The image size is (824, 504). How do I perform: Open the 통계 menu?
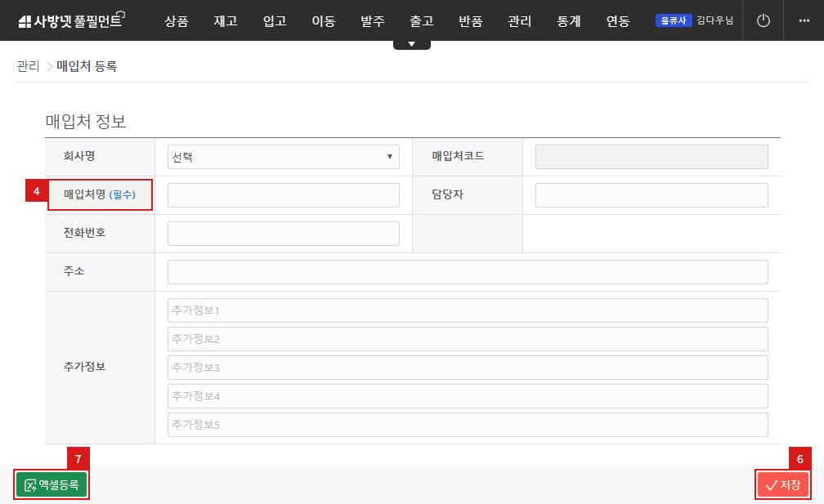(x=568, y=21)
